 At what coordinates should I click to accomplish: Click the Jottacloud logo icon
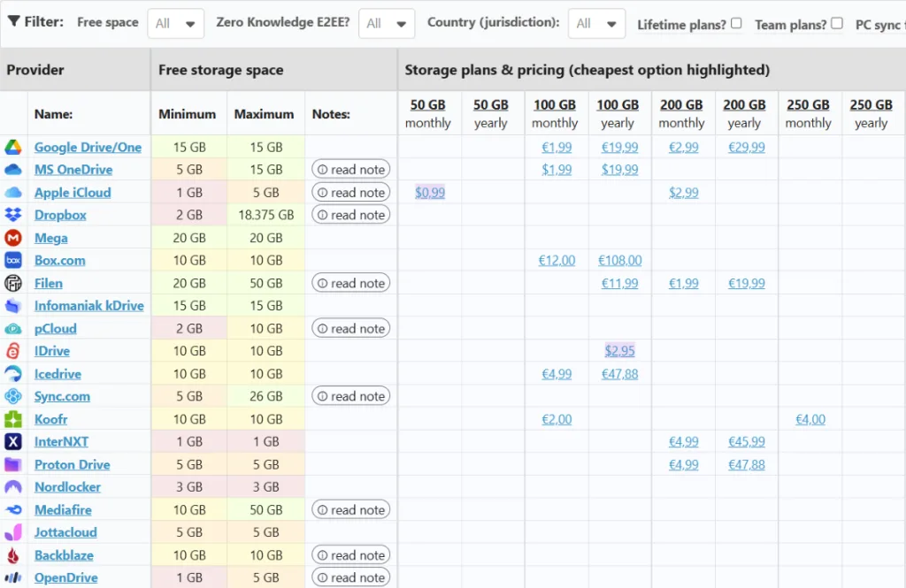tap(13, 532)
